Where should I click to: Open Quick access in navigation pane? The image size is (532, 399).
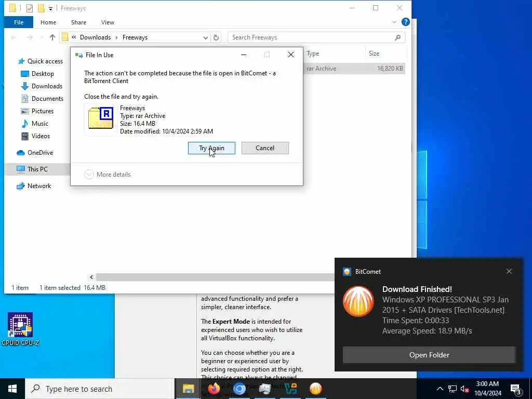(41, 61)
